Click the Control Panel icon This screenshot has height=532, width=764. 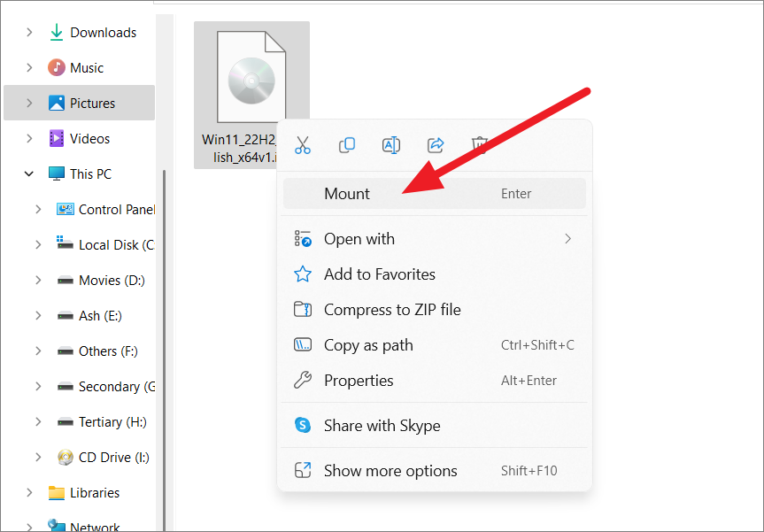(66, 210)
